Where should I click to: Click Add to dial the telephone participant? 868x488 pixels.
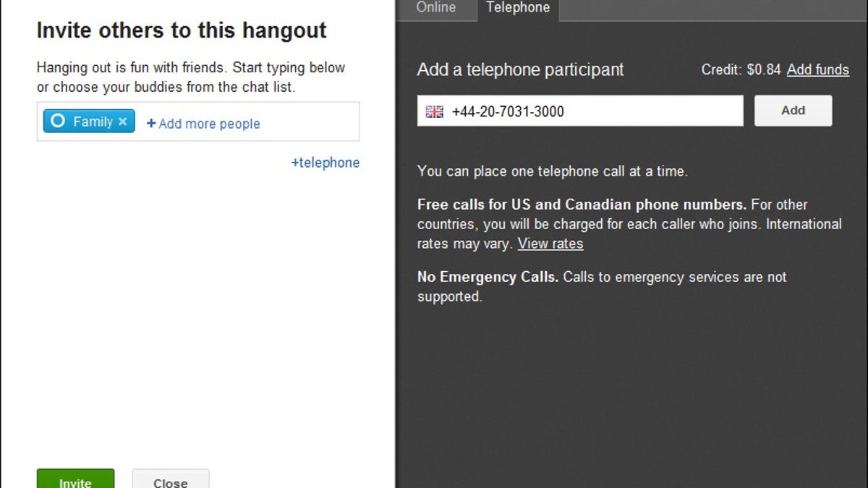[x=793, y=111]
